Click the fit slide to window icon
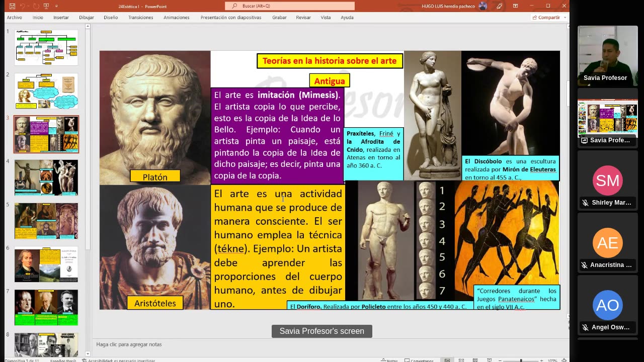The height and width of the screenshot is (362, 644). pos(564,360)
